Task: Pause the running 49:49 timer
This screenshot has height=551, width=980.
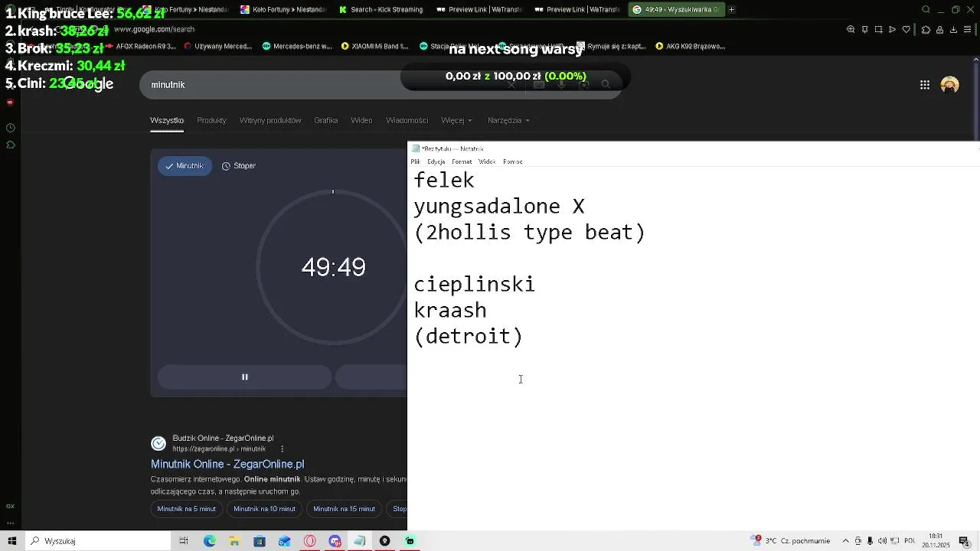Action: tap(245, 377)
